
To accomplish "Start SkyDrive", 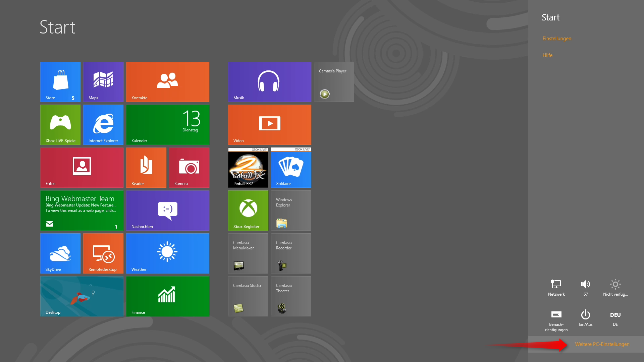I will coord(60,253).
